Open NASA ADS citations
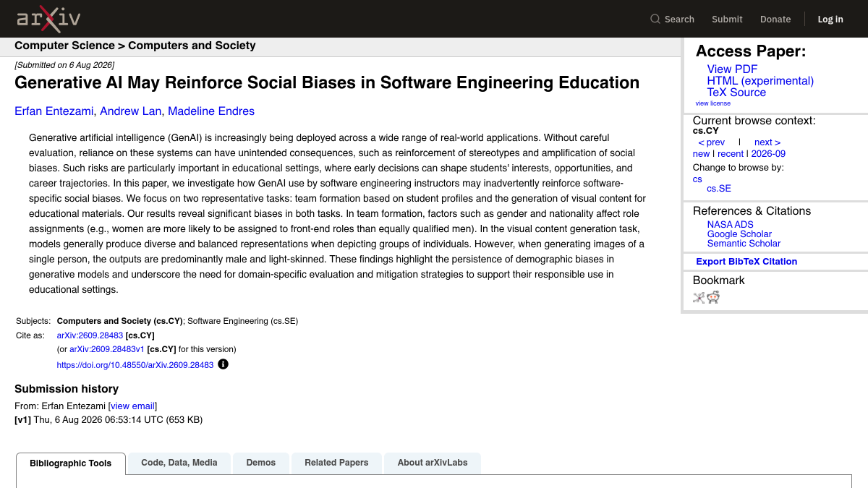This screenshot has width=868, height=488. 730,225
